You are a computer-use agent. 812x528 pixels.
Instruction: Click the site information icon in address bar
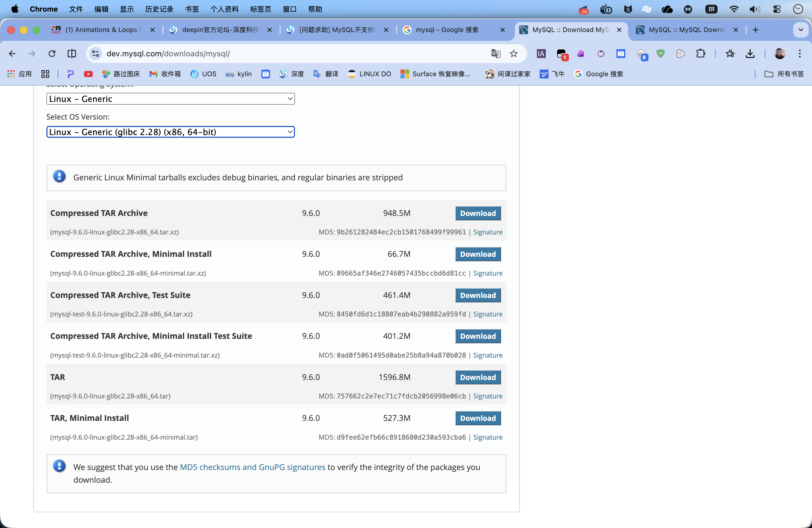click(96, 54)
